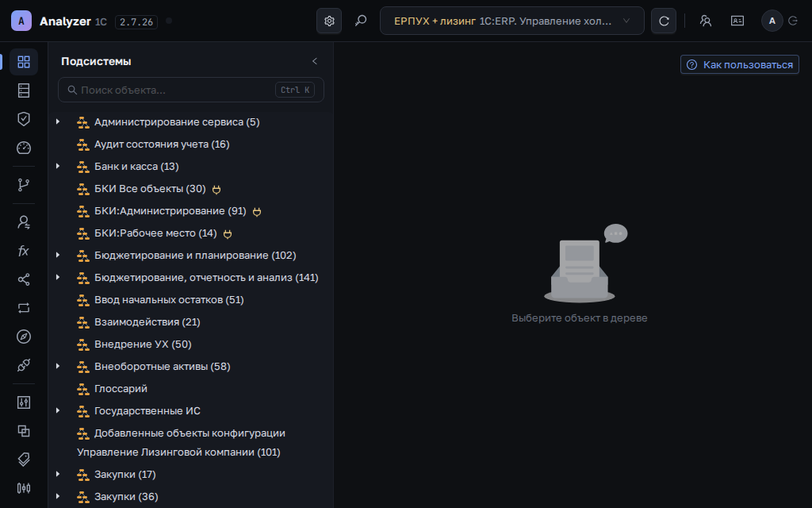Open the database table icon in sidebar
The image size is (812, 508).
[x=24, y=90]
